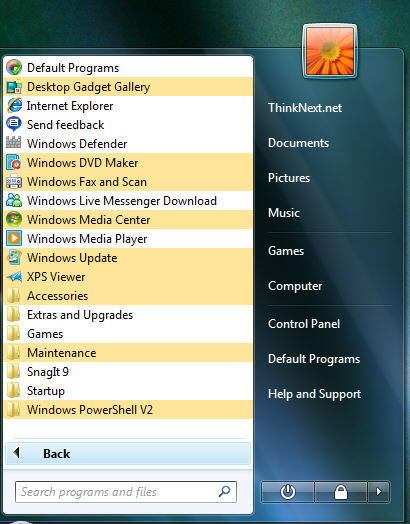The image size is (410, 524).
Task: Lock the computer with padlock button
Action: [341, 492]
